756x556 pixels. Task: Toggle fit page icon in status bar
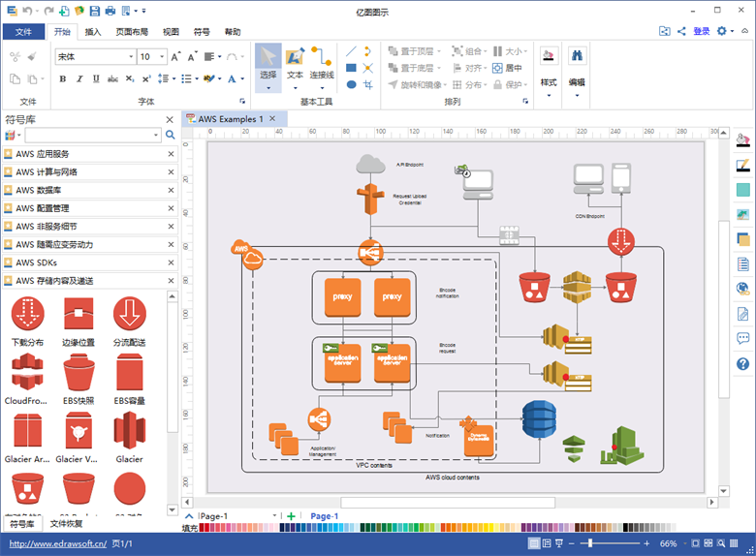[x=695, y=543]
